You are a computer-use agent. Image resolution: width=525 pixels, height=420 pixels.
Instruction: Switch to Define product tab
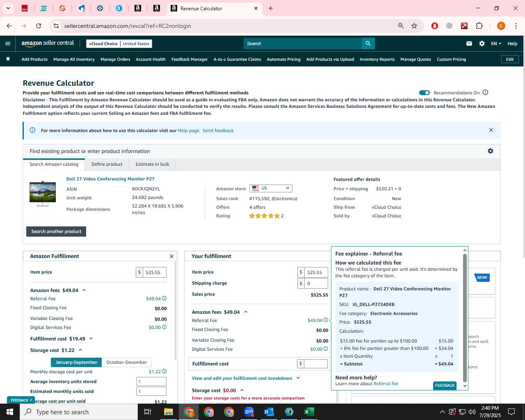(107, 164)
